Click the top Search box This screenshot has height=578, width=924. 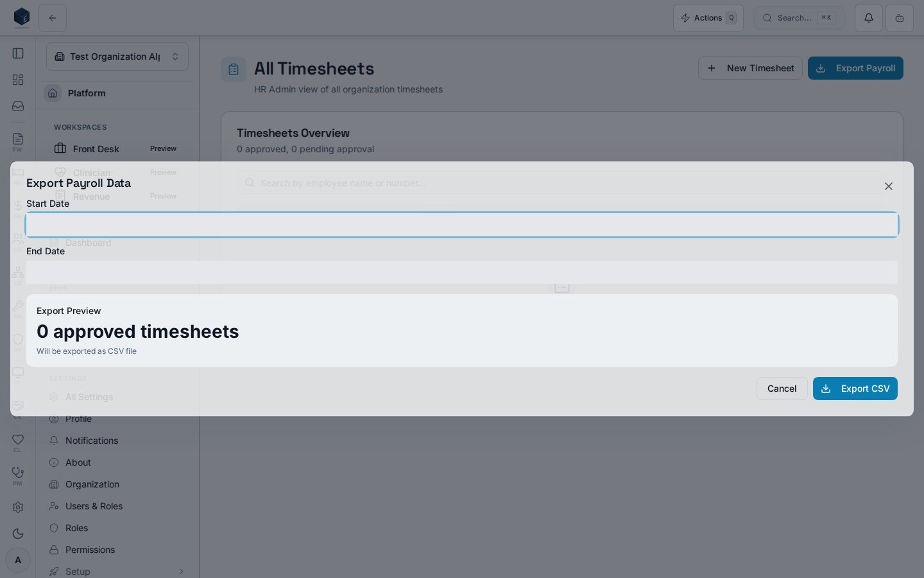(799, 18)
